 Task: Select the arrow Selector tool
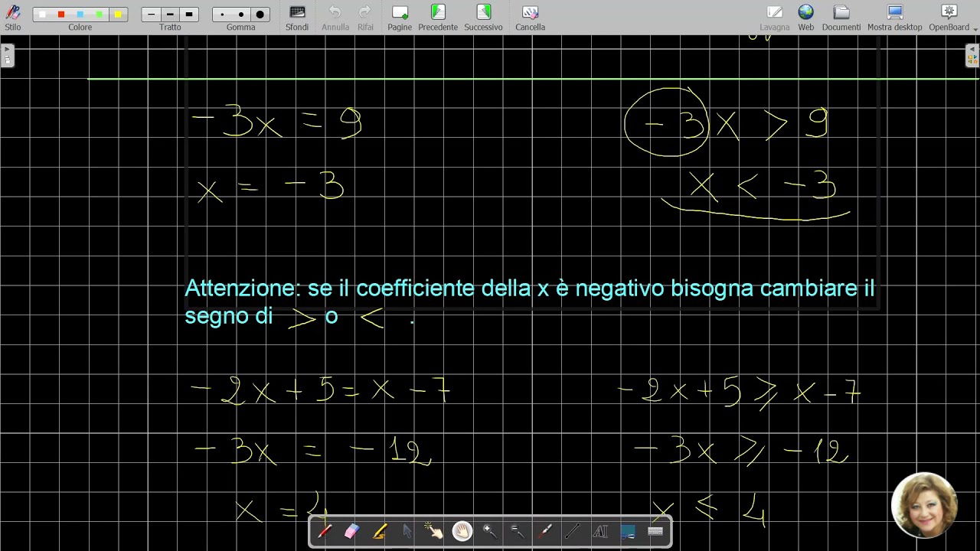click(x=407, y=531)
